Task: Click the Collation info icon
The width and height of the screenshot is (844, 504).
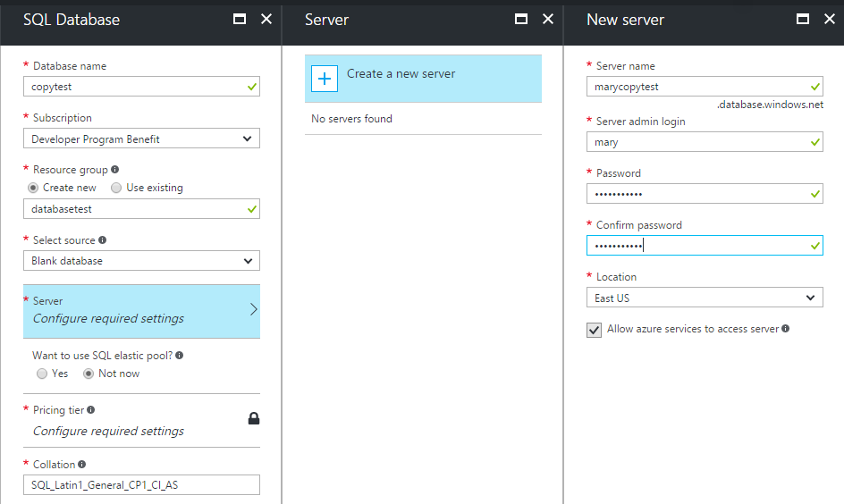Action: point(82,464)
